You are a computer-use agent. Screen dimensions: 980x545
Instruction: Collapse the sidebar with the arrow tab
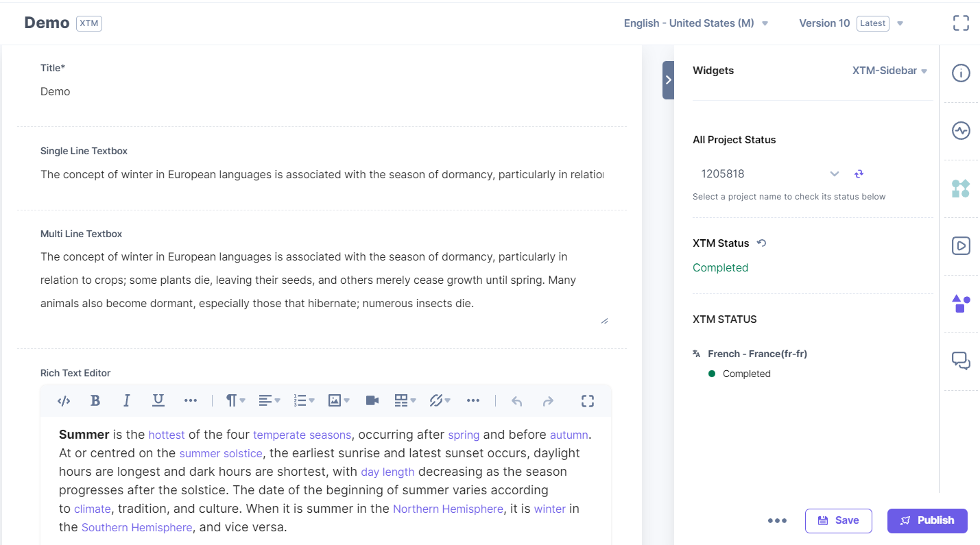pos(668,80)
